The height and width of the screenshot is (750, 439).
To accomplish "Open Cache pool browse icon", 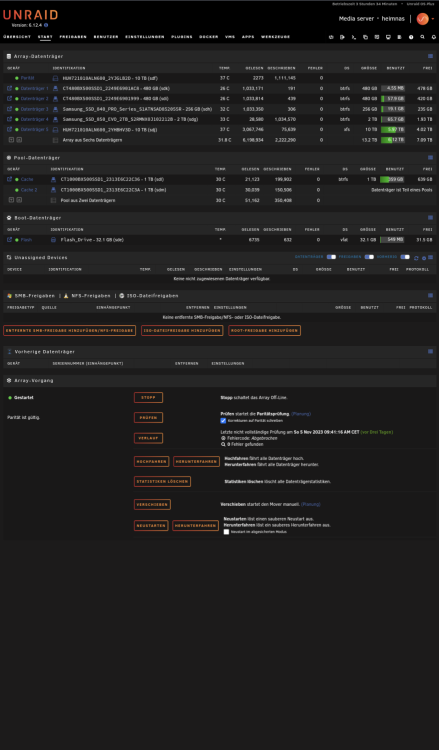I will point(9,179).
